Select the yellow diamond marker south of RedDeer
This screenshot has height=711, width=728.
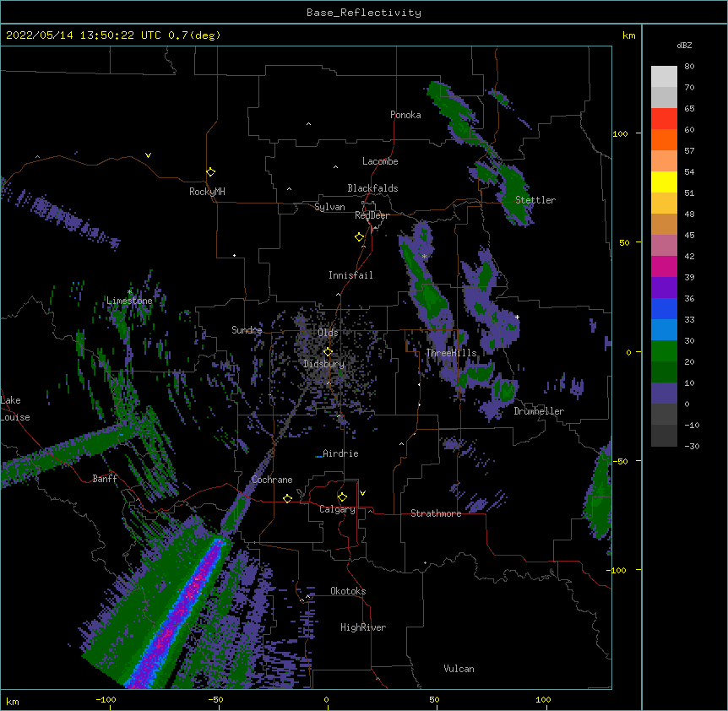click(x=359, y=237)
